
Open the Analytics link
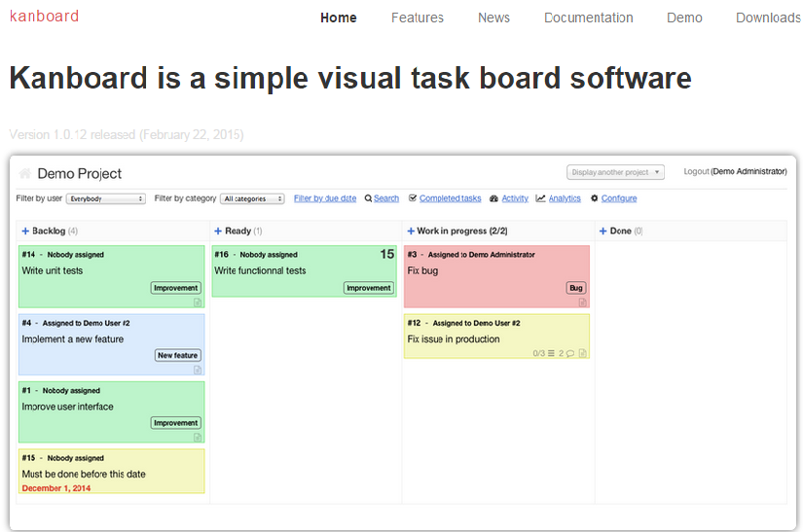(565, 198)
